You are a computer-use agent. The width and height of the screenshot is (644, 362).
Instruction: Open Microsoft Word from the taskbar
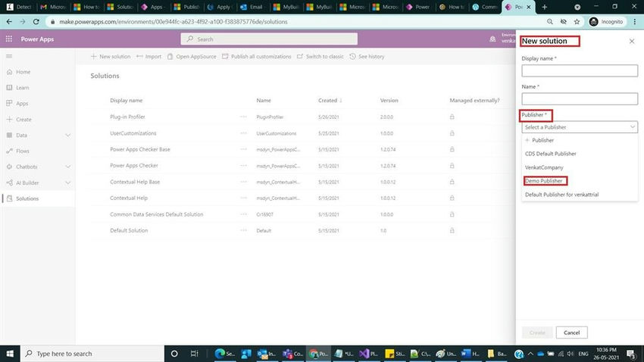pyautogui.click(x=470, y=354)
